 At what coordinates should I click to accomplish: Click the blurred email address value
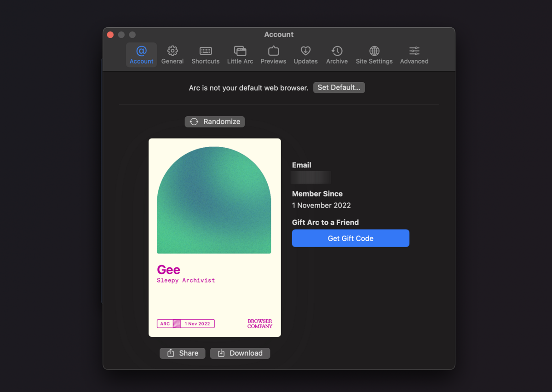point(311,177)
